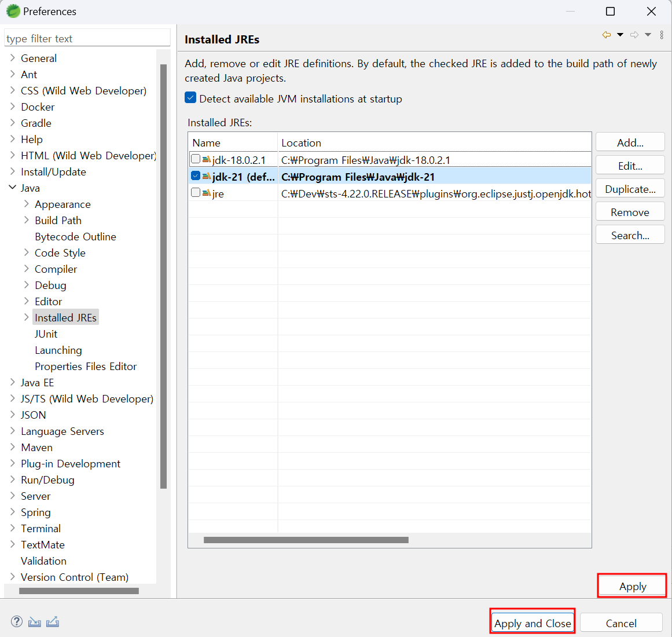This screenshot has height=637, width=672.
Task: Select Terminal in the preferences tree
Action: [41, 528]
